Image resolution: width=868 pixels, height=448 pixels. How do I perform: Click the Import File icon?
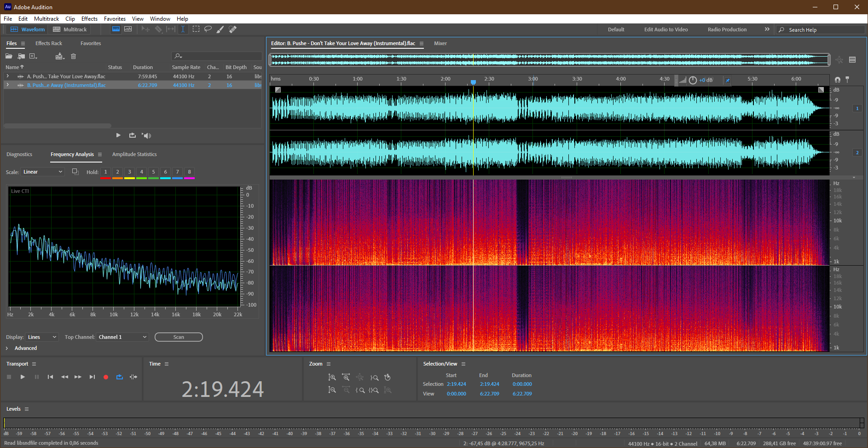click(x=21, y=56)
